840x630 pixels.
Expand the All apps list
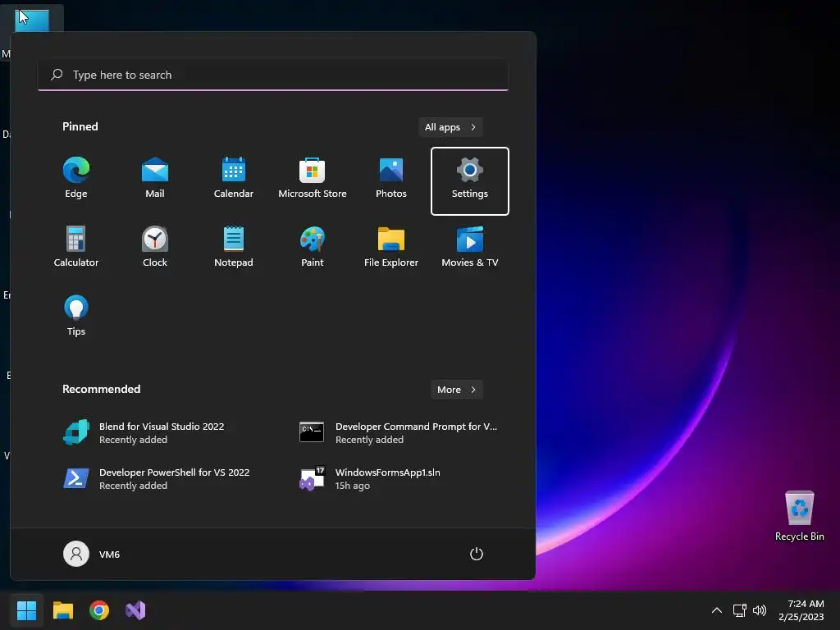[x=450, y=127]
